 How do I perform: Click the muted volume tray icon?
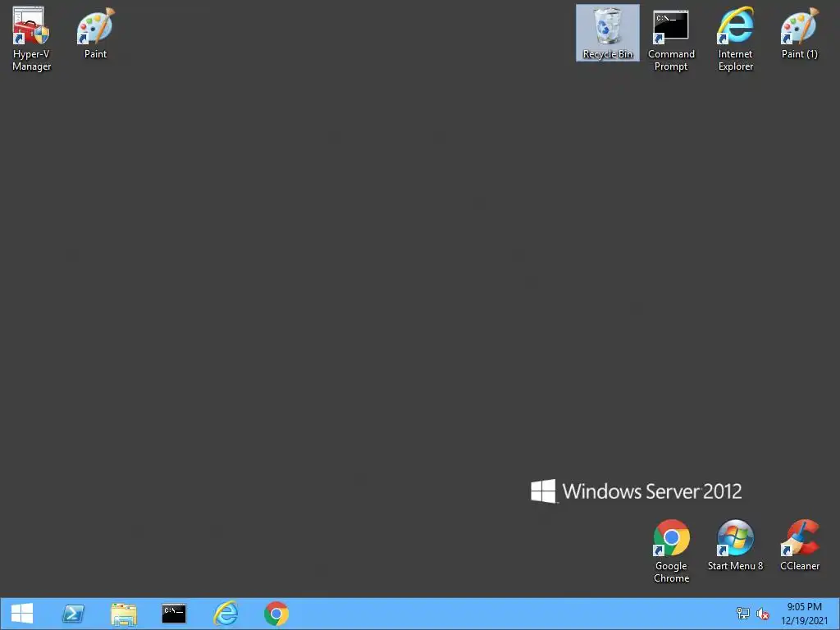pyautogui.click(x=763, y=614)
